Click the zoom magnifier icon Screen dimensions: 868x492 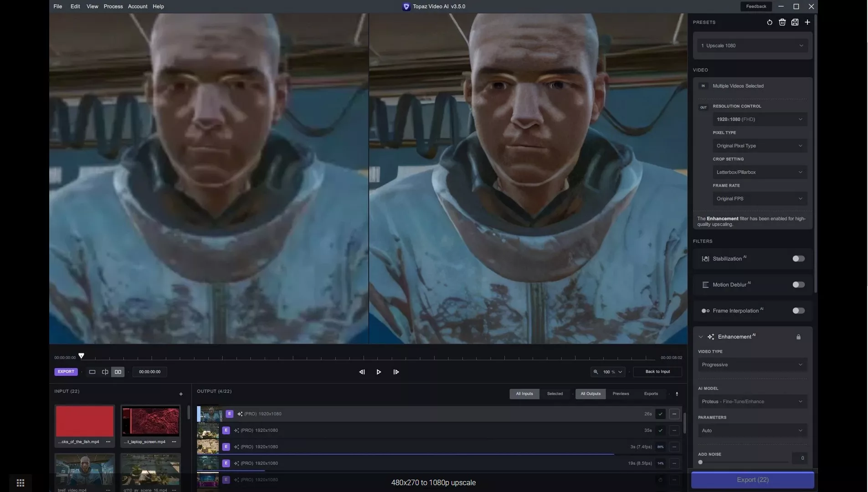coord(596,372)
